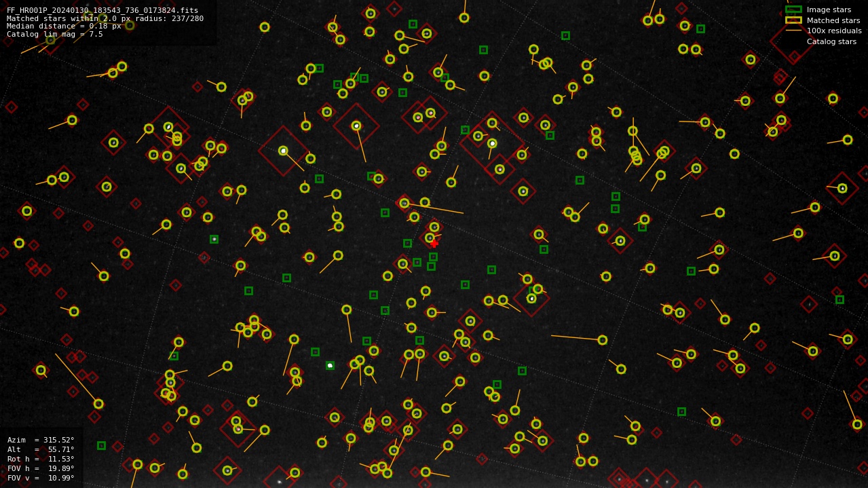Select the 'Matched stars' legend label
The width and height of the screenshot is (868, 488).
(833, 20)
